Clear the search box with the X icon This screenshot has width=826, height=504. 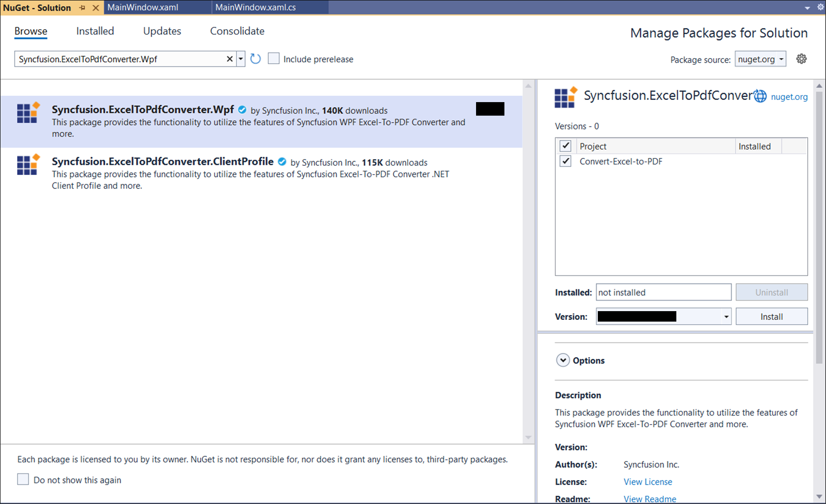pos(230,59)
